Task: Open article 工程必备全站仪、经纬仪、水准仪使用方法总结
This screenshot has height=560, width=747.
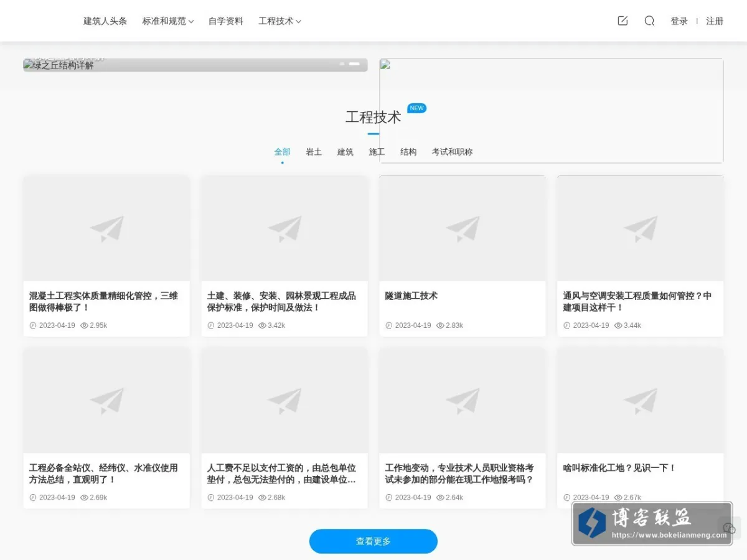Action: coord(104,474)
